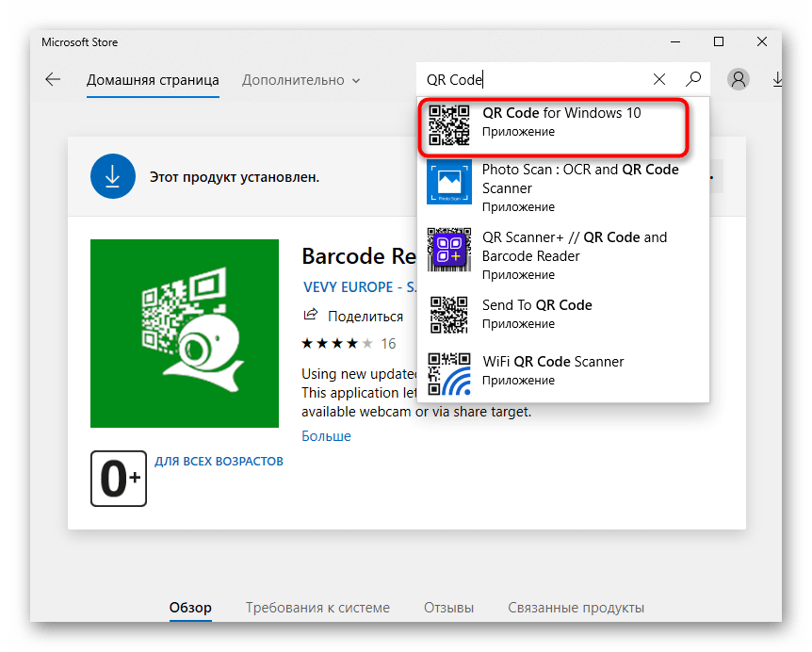Click the 0+ age rating badge

point(119,479)
